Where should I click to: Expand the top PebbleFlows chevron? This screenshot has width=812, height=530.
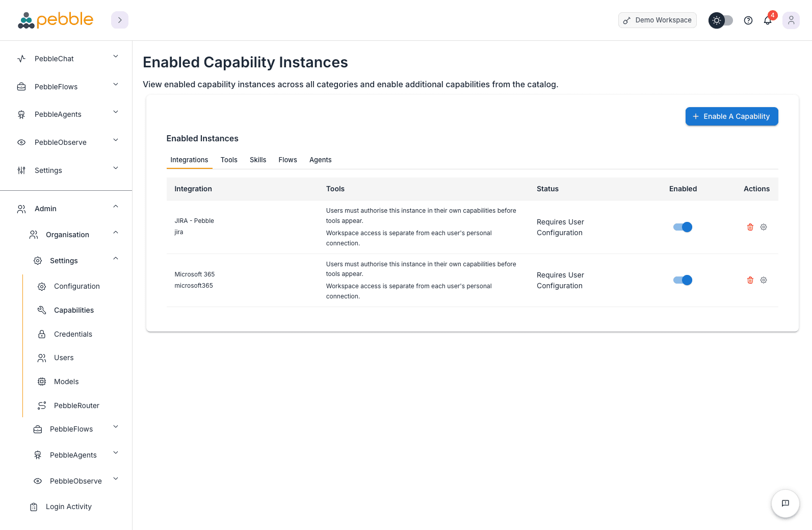pos(116,85)
